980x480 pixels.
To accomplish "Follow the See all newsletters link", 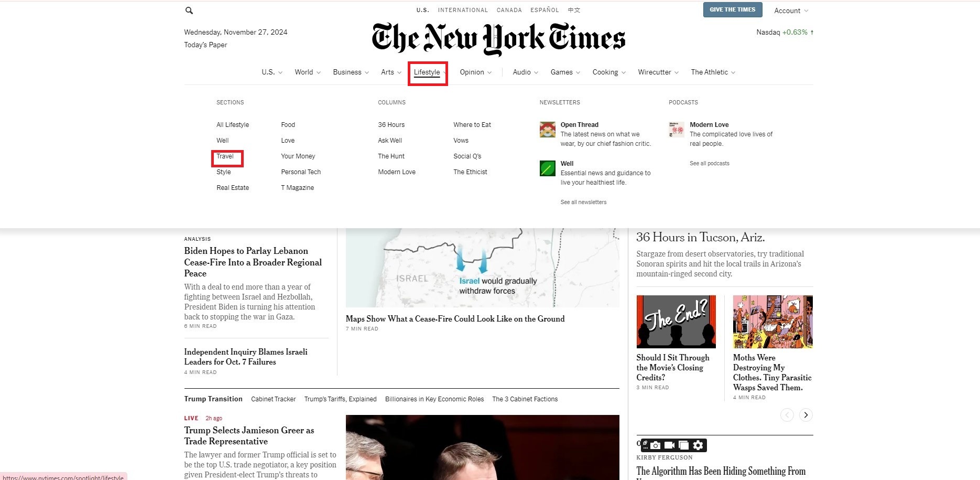I will (583, 202).
